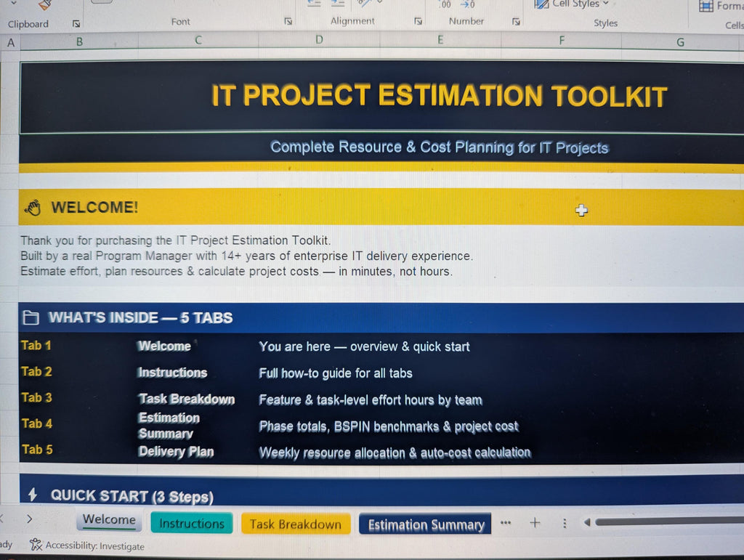Click the WELCOME! header cell
This screenshot has height=560, width=744.
(x=381, y=207)
